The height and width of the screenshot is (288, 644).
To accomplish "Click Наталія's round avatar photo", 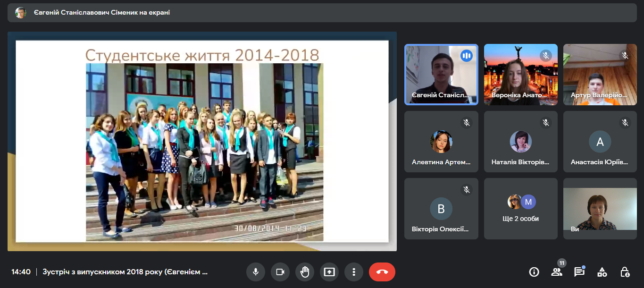I will (x=520, y=142).
